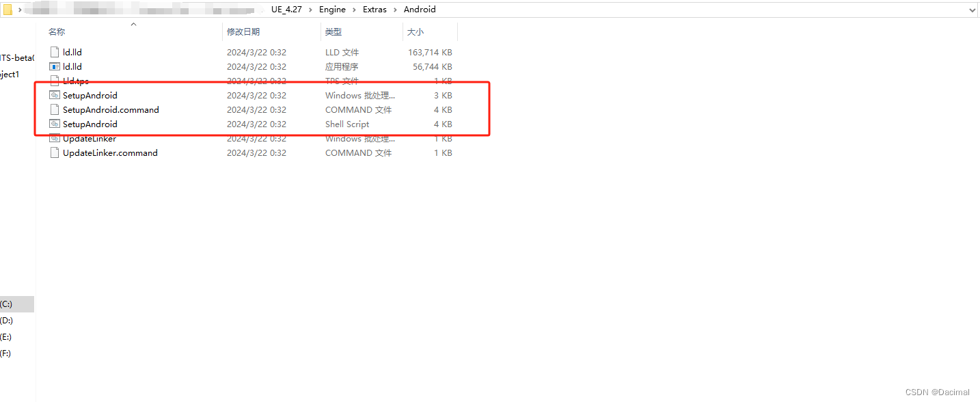Click the 56,744 KB size cell
This screenshot has height=402, width=980.
pyautogui.click(x=433, y=66)
